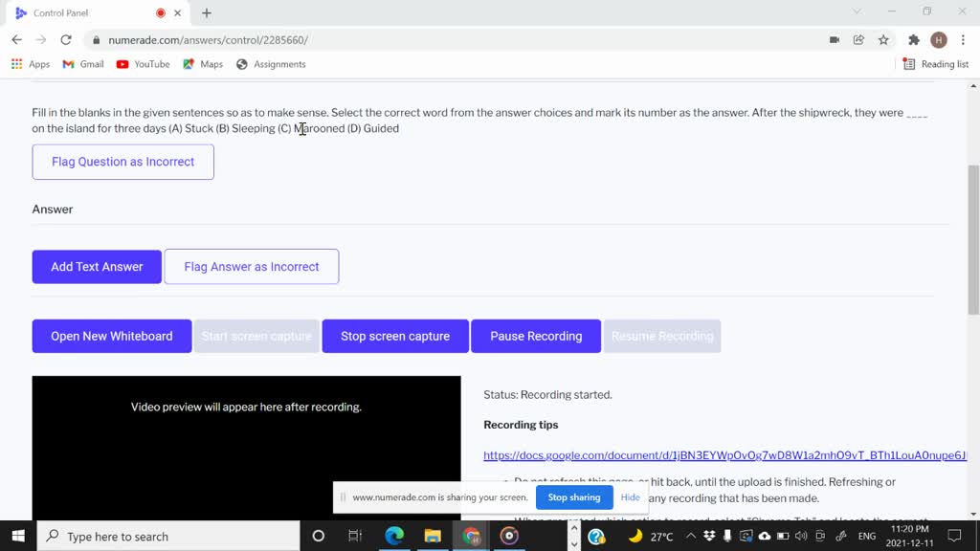Pause the recording
The image size is (980, 551).
pyautogui.click(x=536, y=336)
